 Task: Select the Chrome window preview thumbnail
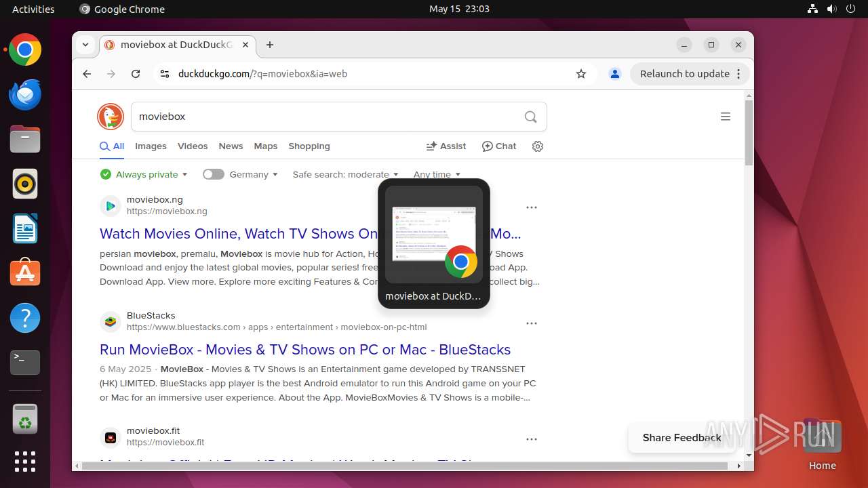pyautogui.click(x=434, y=235)
